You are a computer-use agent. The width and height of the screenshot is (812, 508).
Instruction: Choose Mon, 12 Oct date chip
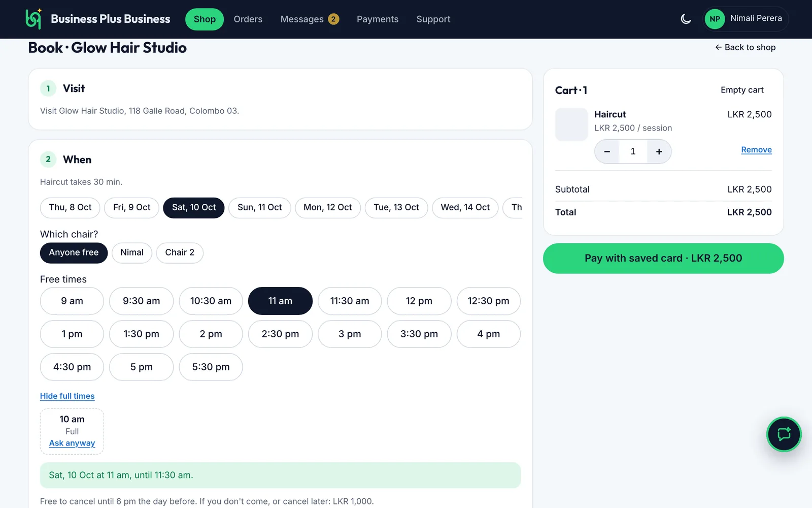(x=328, y=208)
